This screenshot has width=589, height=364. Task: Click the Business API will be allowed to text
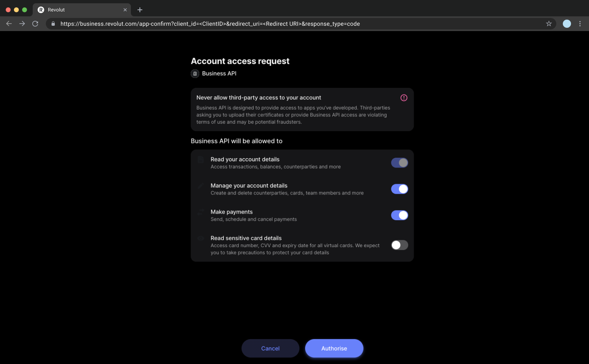(236, 141)
